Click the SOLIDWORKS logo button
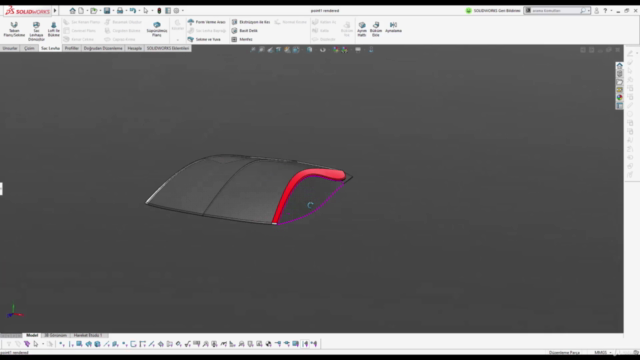This screenshot has width=640, height=360. click(x=27, y=11)
